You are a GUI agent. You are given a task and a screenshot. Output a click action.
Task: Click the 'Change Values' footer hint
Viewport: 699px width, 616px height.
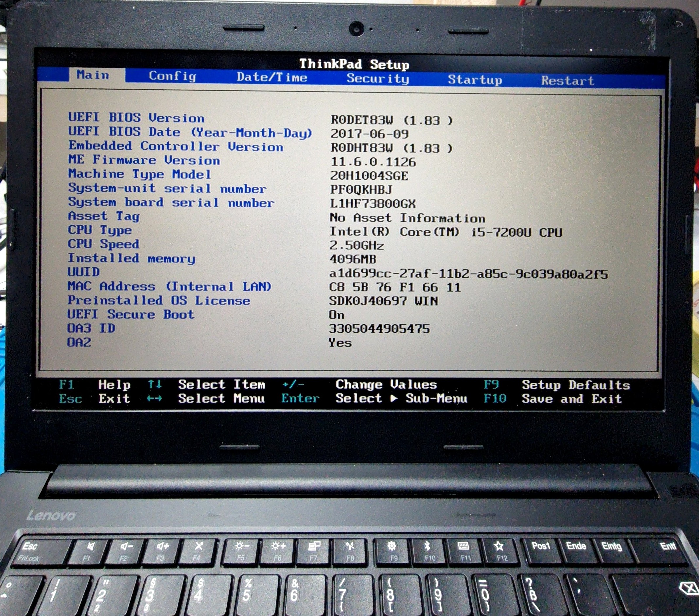tap(386, 385)
